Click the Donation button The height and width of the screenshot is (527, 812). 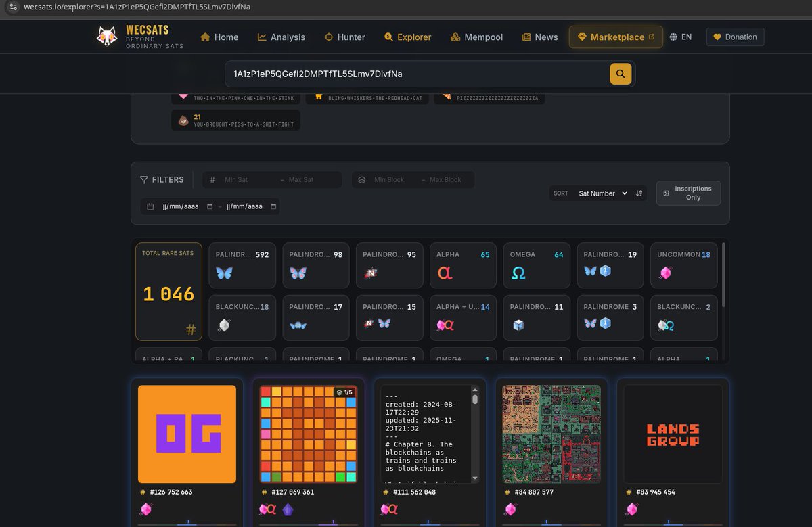[x=735, y=37]
